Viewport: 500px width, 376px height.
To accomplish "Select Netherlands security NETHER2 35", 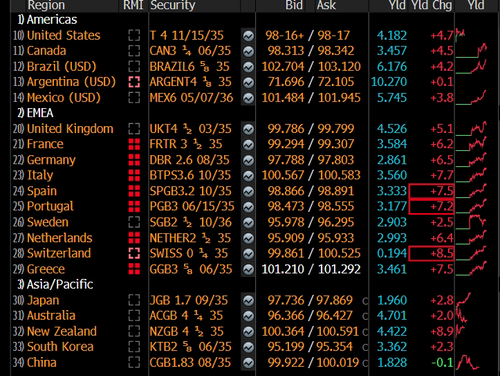I will tap(190, 238).
